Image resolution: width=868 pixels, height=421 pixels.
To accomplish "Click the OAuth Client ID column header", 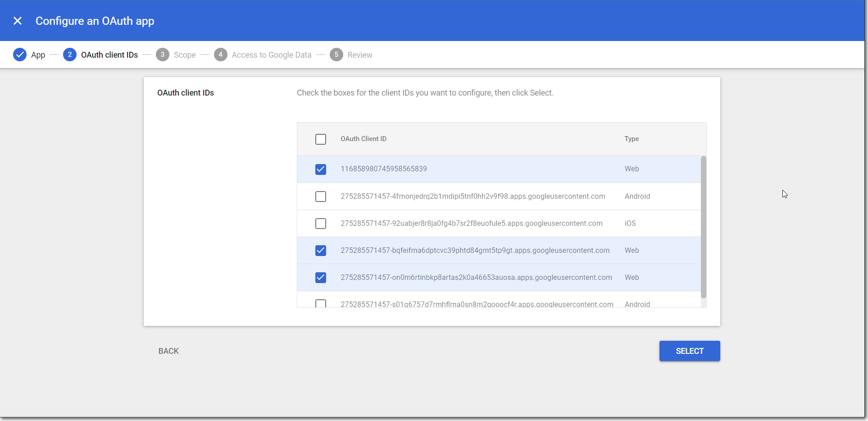I will coord(364,139).
